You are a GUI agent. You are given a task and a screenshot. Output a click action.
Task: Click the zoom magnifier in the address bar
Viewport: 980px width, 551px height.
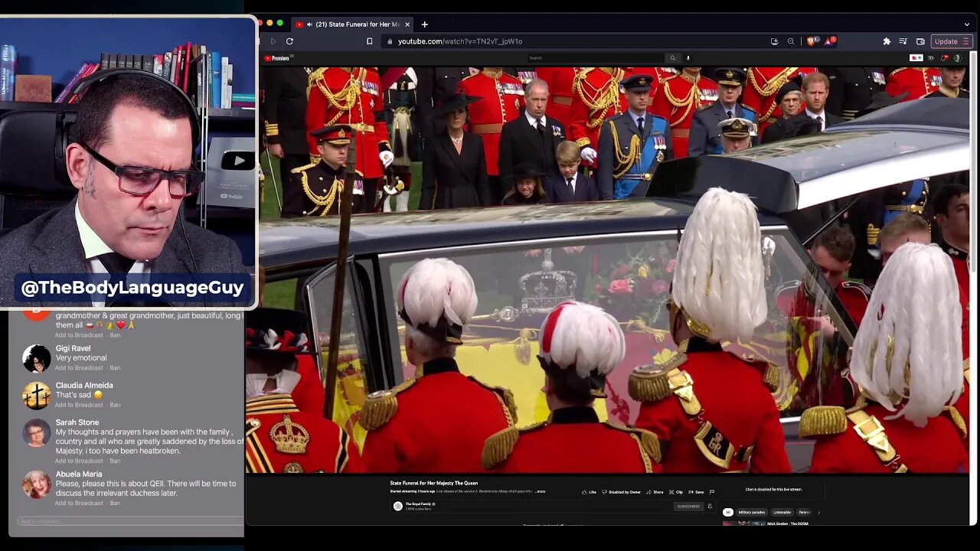point(791,41)
